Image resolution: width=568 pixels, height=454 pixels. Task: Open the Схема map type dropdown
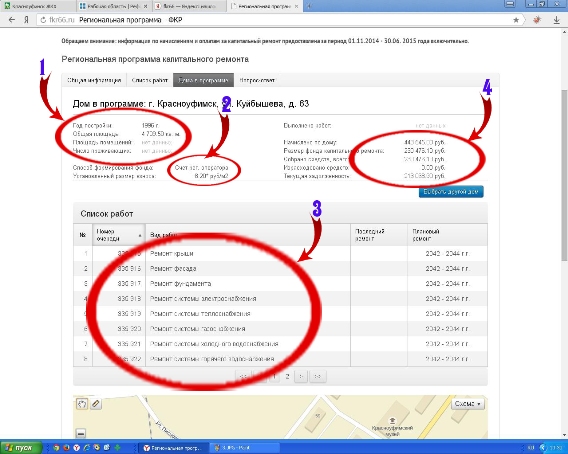[x=468, y=404]
